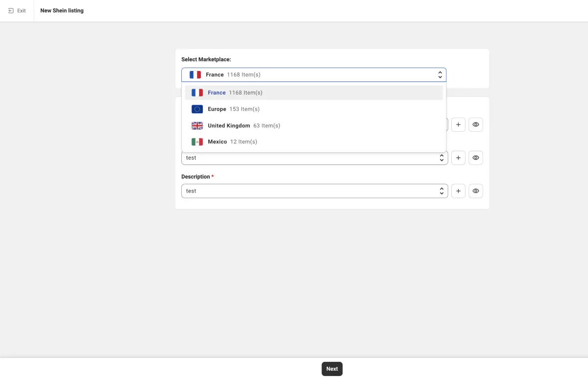The width and height of the screenshot is (588, 380).
Task: Toggle the eye preview beside Description field
Action: pos(475,191)
